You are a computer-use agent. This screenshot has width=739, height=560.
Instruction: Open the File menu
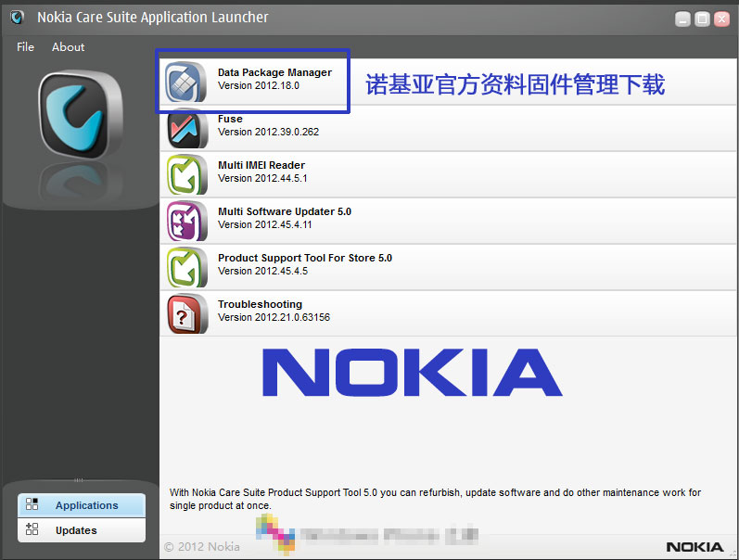click(x=25, y=47)
